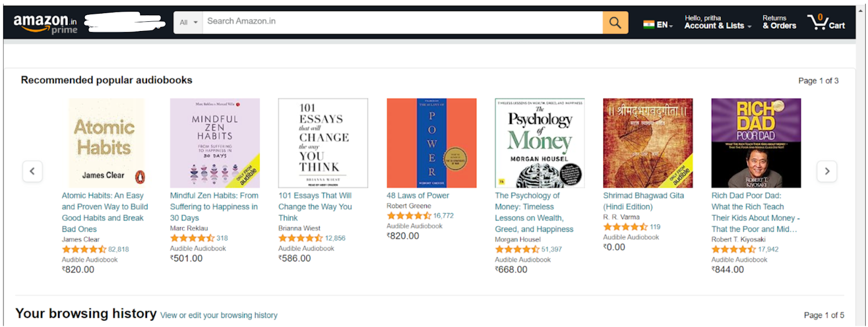Open star ratings for Atomic Habits
Screen dimensions: 868x327
click(84, 249)
